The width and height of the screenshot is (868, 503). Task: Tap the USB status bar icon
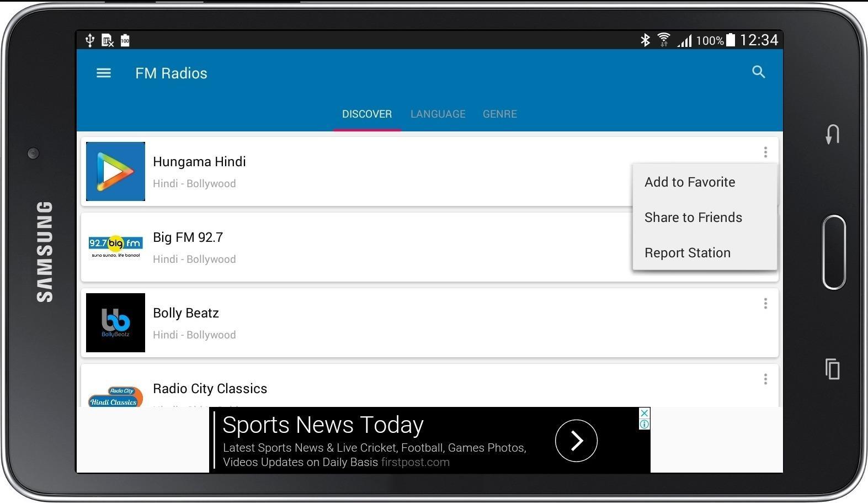click(x=90, y=40)
